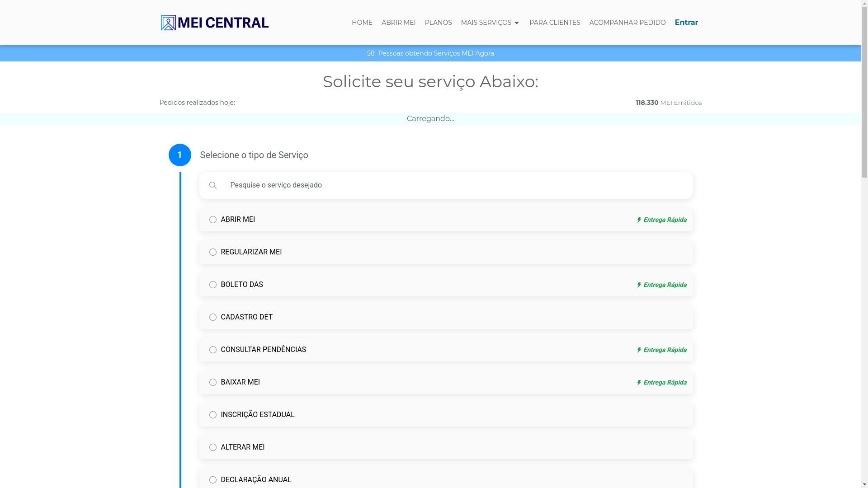Screen dimensions: 868x488
Task: Click the 'Solicite seu serviço Abaixo:' heading
Action: (x=430, y=82)
